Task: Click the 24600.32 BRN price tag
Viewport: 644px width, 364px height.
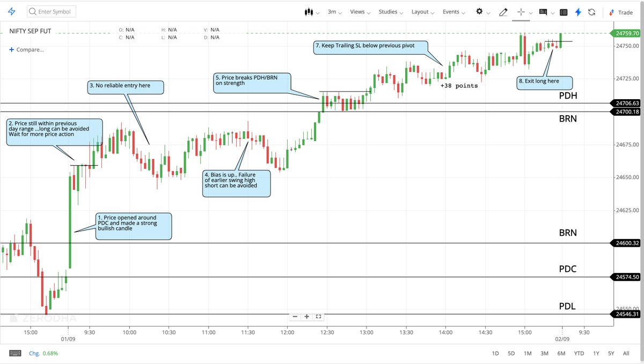Action: 626,243
